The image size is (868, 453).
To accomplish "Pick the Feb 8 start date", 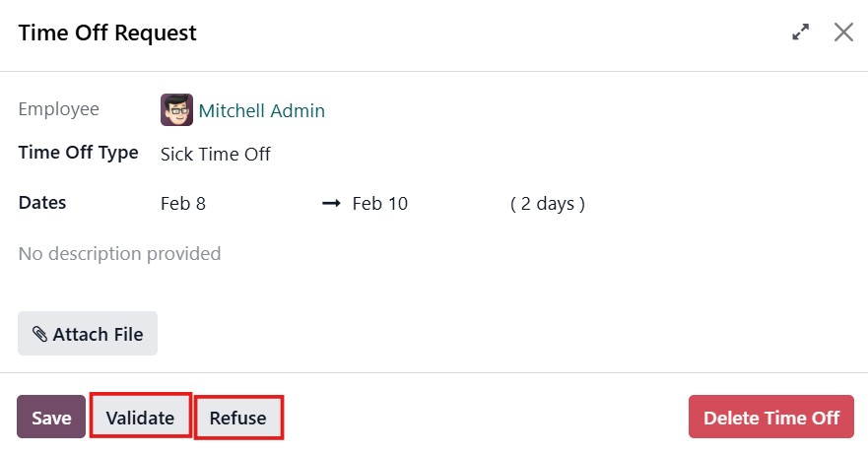I will point(183,204).
